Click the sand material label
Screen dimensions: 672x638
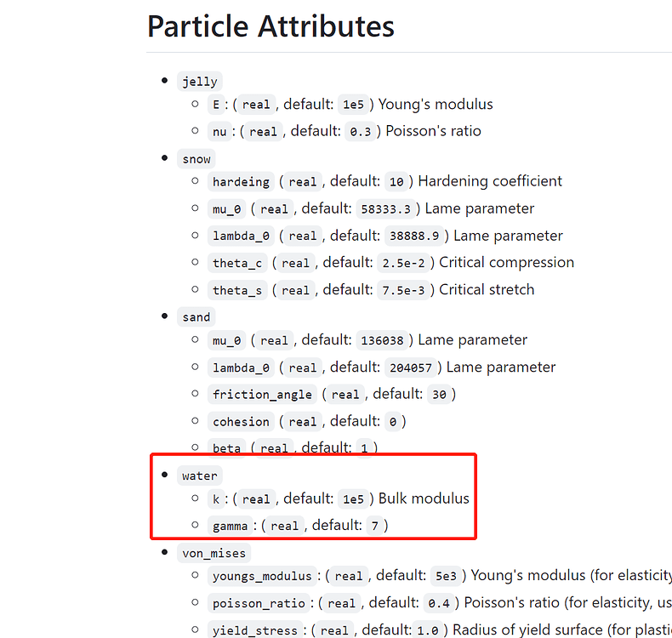pos(196,317)
